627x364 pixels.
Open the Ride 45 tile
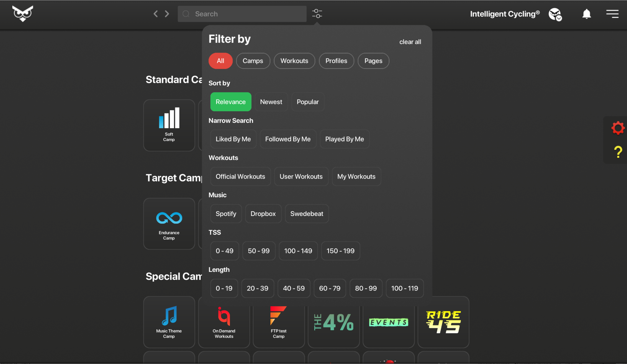click(x=444, y=322)
